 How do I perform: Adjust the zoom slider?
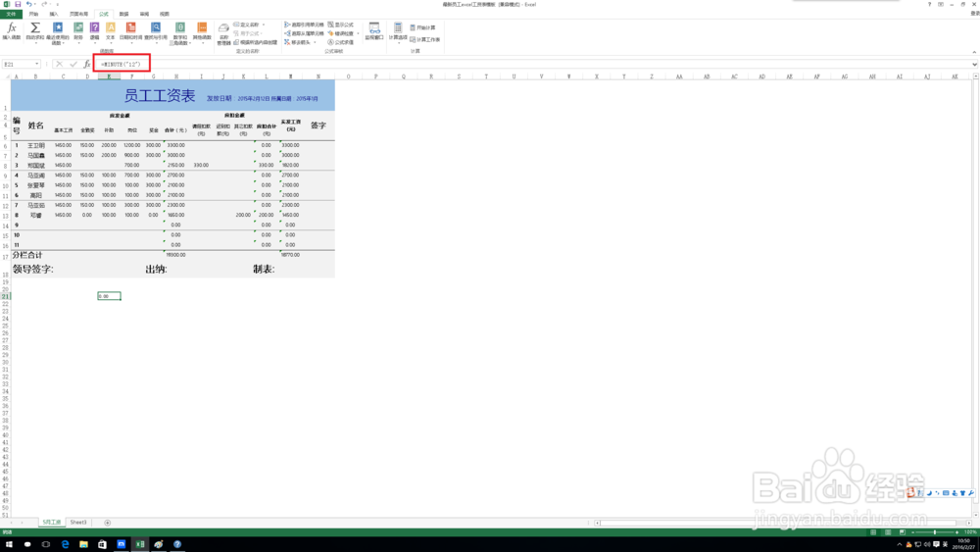coord(935,532)
